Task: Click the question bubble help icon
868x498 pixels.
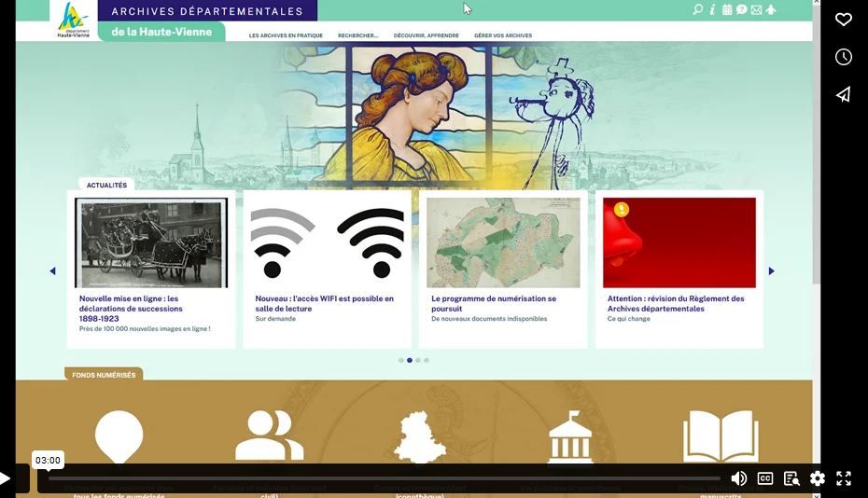Action: pyautogui.click(x=742, y=10)
